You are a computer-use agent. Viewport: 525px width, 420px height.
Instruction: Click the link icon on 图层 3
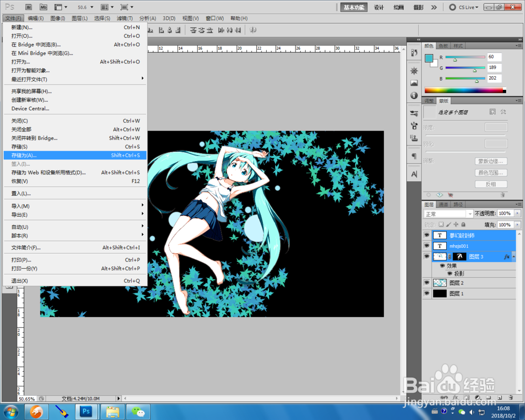point(450,257)
